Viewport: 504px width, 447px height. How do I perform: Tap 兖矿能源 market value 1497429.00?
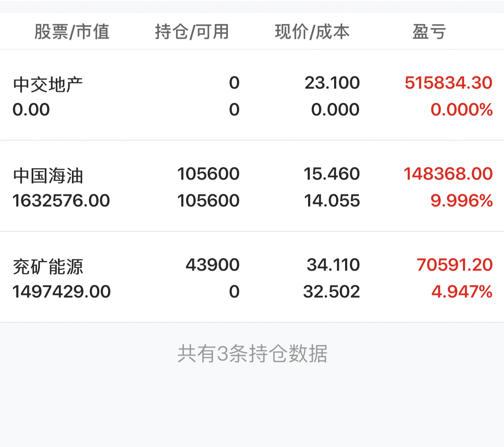[x=61, y=292]
